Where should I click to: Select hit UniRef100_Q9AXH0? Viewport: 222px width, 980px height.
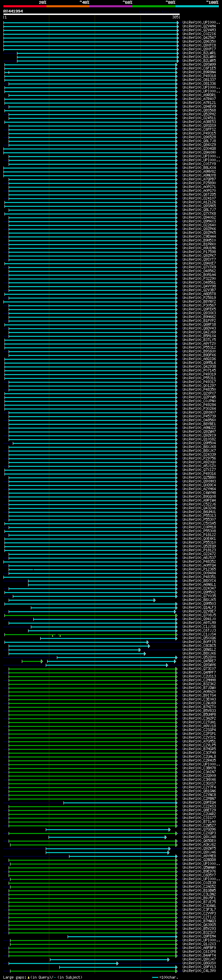(x=199, y=152)
